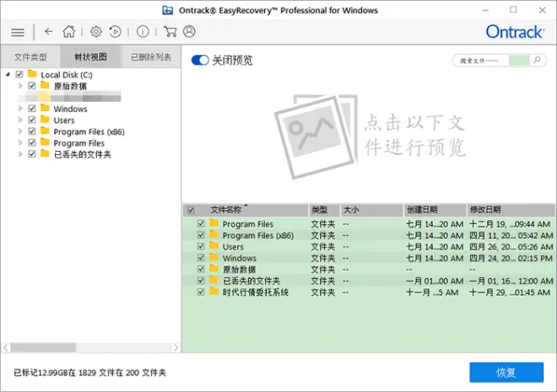Expand the 原始数据 tree node
The width and height of the screenshot is (557, 392).
[20, 85]
